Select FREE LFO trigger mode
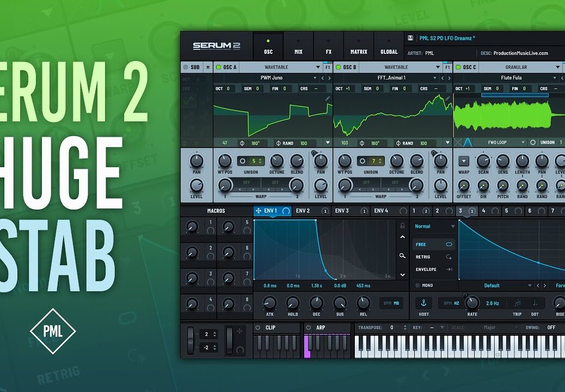The height and width of the screenshot is (392, 565). tap(433, 244)
